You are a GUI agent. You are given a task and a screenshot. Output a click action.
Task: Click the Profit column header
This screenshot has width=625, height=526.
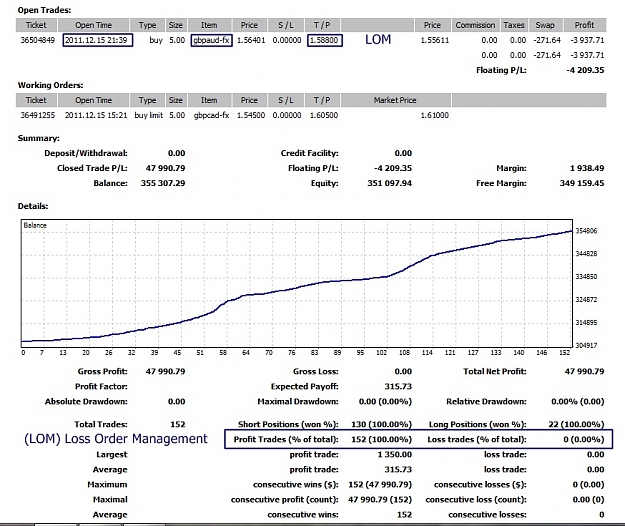[584, 25]
